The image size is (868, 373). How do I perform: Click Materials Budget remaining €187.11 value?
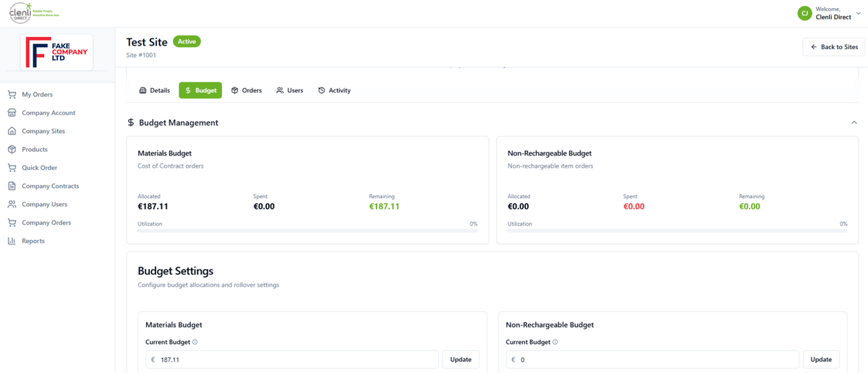[x=384, y=207]
